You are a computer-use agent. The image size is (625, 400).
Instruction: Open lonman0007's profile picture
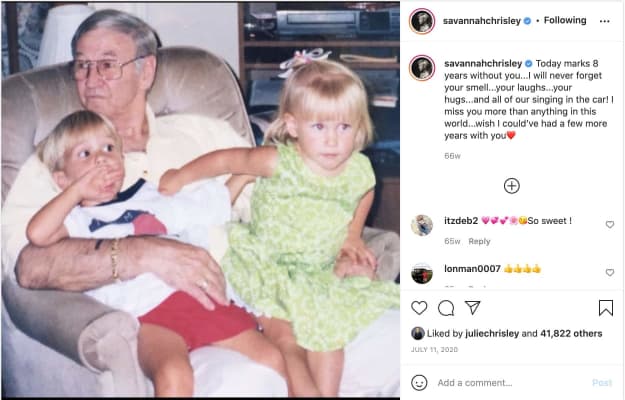click(422, 273)
